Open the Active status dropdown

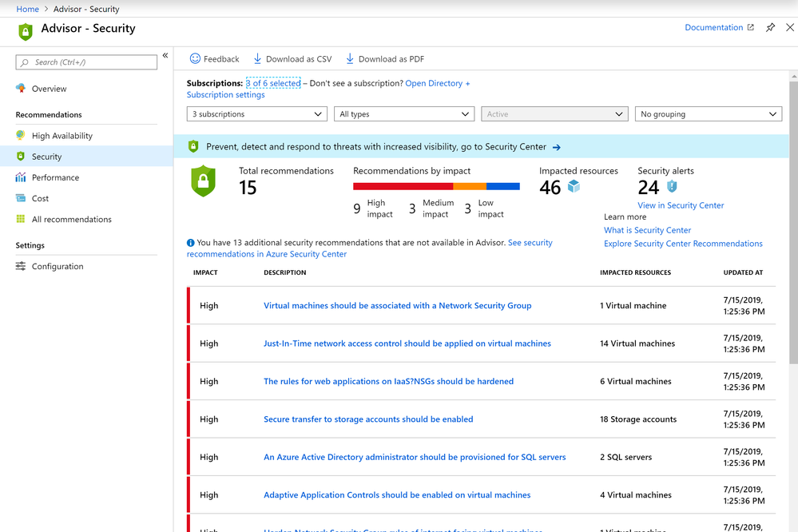click(x=554, y=114)
